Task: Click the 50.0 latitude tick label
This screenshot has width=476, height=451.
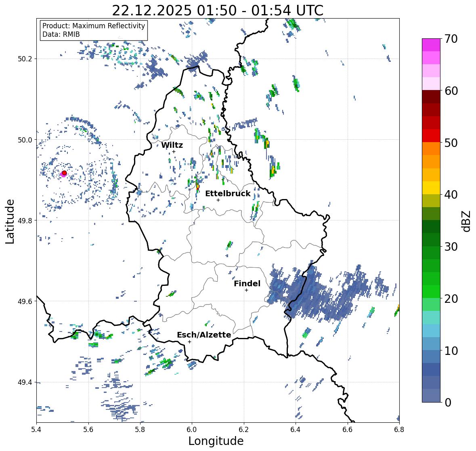Action: [25, 140]
